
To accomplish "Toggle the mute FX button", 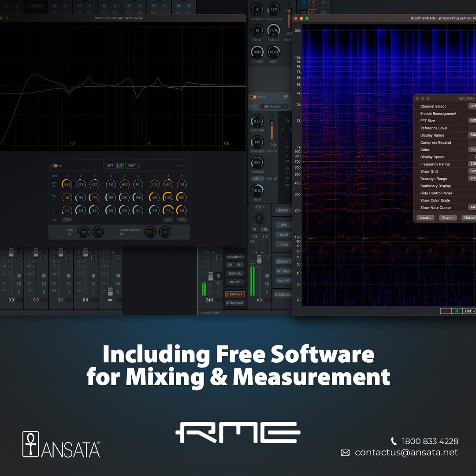I will 283,281.
